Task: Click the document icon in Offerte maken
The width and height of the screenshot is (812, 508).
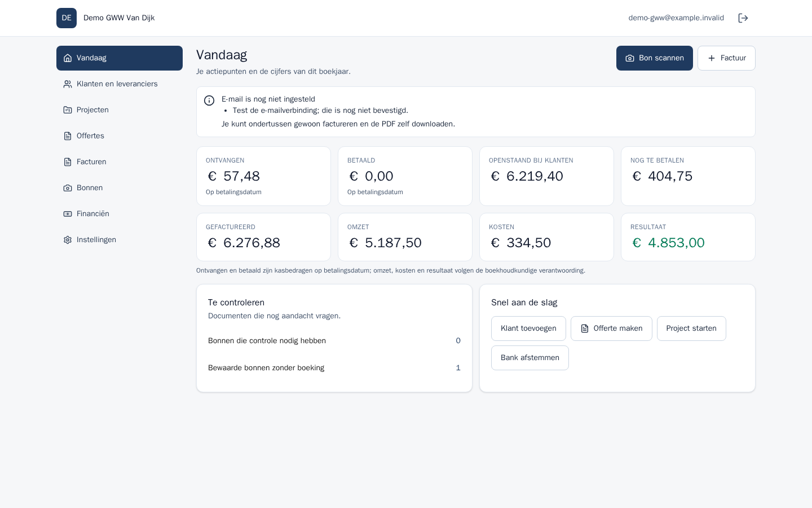Action: click(585, 329)
